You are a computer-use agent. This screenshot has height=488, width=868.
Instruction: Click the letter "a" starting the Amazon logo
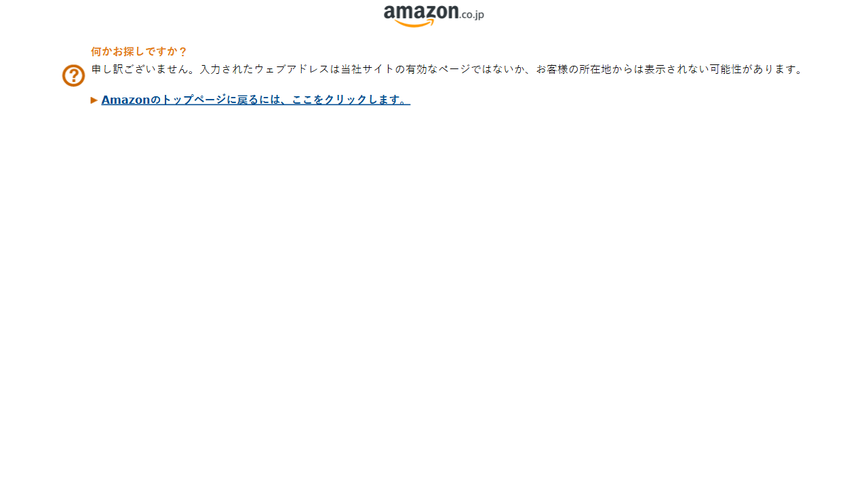pyautogui.click(x=390, y=15)
